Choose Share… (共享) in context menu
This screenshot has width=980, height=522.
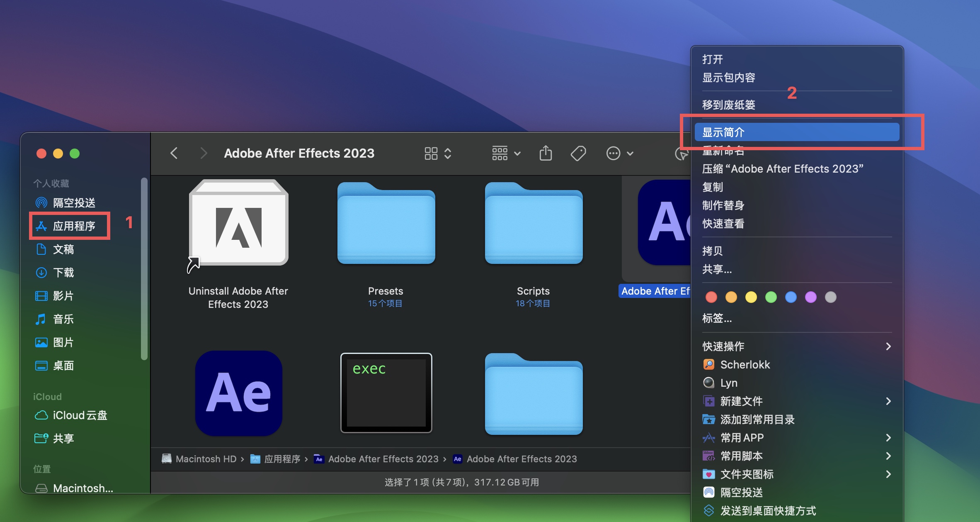coord(797,269)
